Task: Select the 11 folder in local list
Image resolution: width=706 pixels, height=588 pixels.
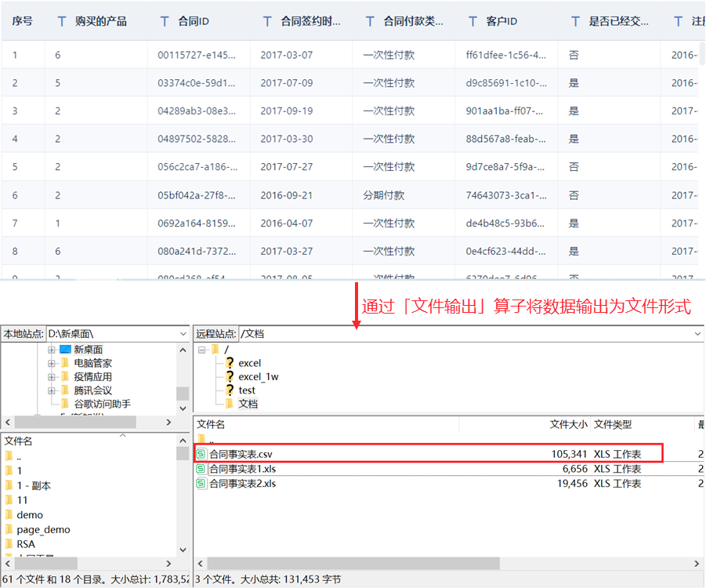Action: 22,500
